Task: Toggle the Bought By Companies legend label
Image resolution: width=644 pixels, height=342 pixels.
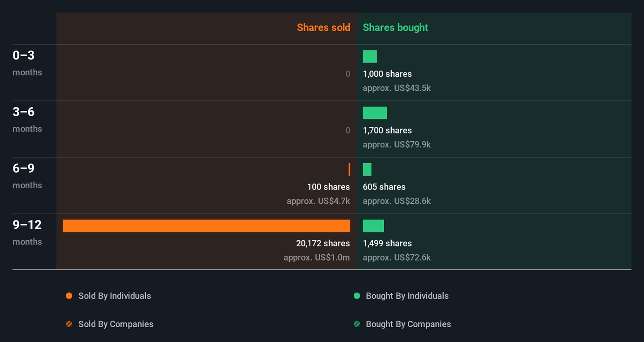Action: [408, 324]
